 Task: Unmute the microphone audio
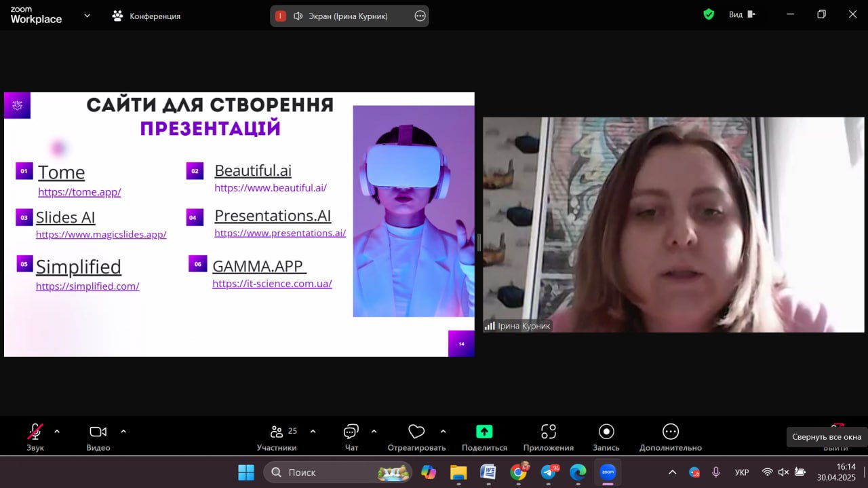click(x=35, y=436)
